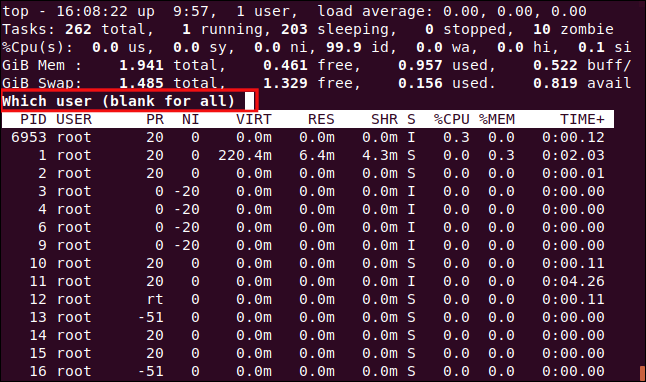Click the SHR column header
This screenshot has width=646, height=382.
click(x=384, y=119)
